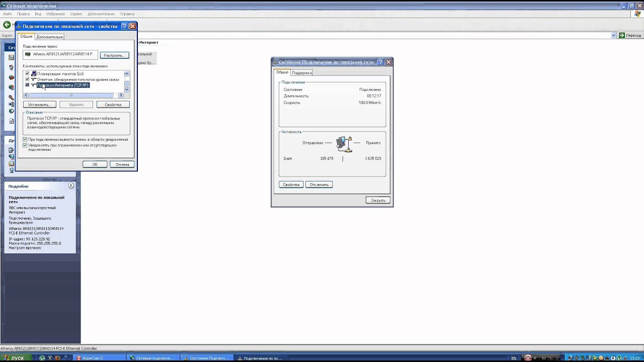This screenshot has width=644, height=362.
Task: Click the IP-адрес line in Подробно panel
Action: coord(29,239)
